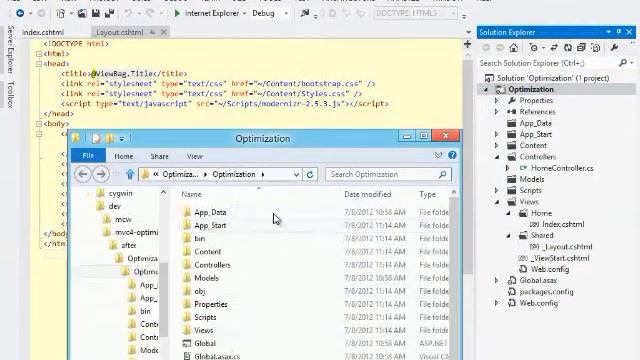Click the Back arrow in the Optimization window

click(83, 174)
